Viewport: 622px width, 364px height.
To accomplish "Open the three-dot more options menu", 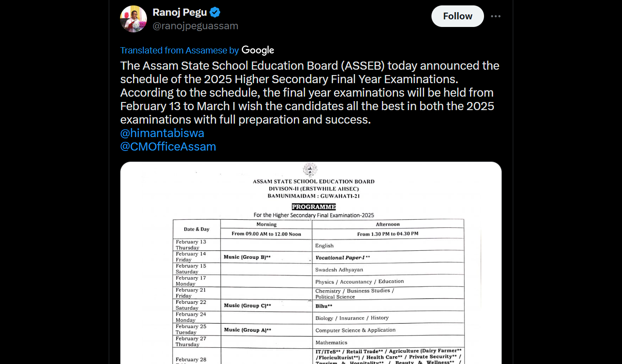I will pyautogui.click(x=496, y=16).
